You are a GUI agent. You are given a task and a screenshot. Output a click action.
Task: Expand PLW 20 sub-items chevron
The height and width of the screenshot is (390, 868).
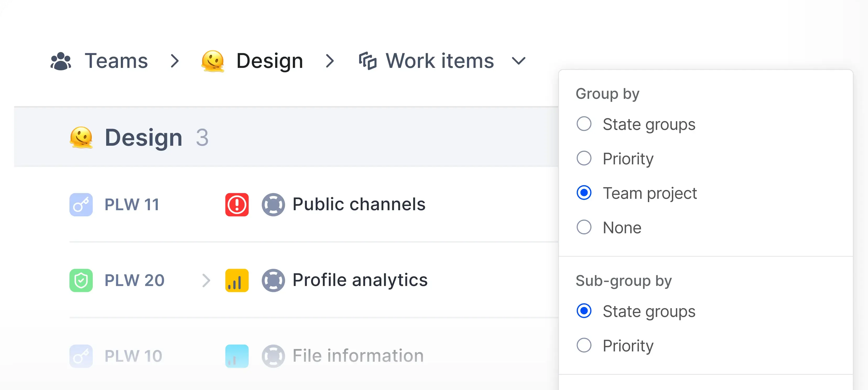click(x=206, y=280)
